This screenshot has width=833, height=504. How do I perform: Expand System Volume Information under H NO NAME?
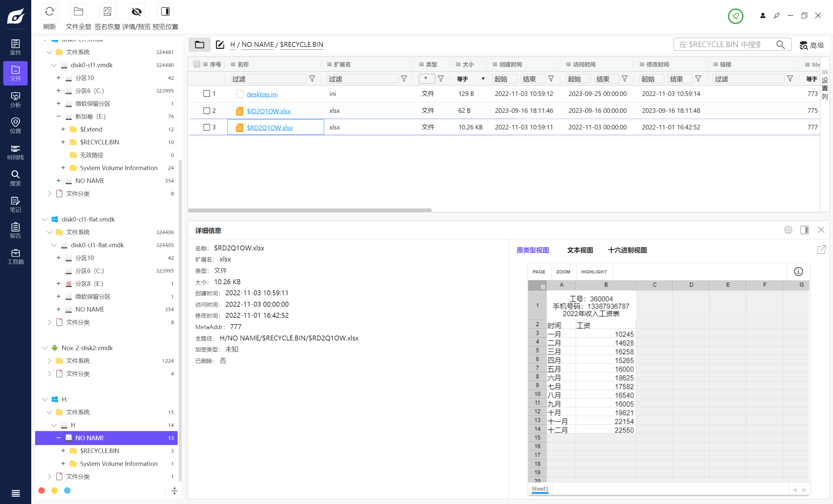(x=63, y=463)
